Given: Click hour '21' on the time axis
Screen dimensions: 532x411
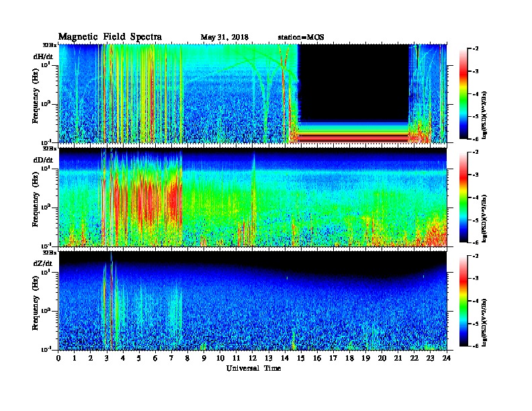Looking at the screenshot, I should click(x=398, y=358).
